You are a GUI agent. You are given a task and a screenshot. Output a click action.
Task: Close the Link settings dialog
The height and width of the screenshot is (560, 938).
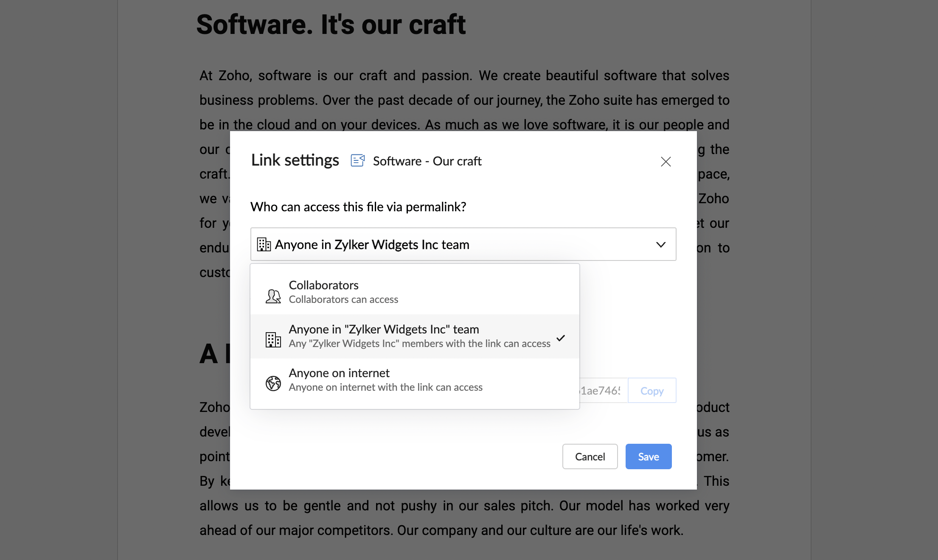(x=666, y=161)
